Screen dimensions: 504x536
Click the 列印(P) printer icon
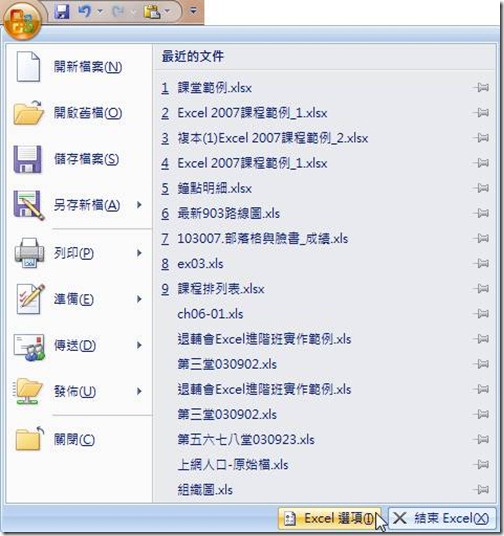pos(29,253)
